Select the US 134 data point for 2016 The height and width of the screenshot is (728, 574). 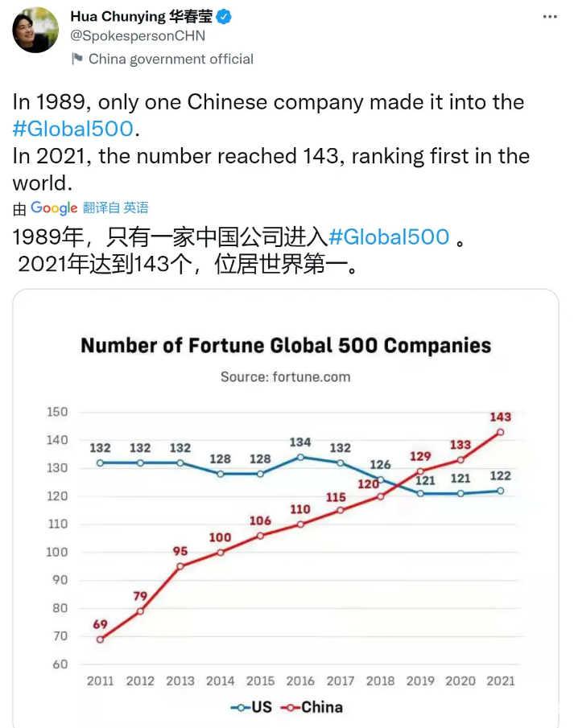pos(300,457)
